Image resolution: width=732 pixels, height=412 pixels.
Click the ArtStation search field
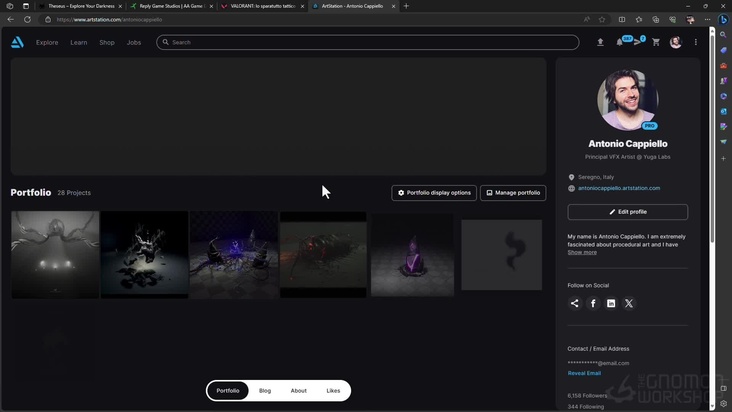(370, 42)
